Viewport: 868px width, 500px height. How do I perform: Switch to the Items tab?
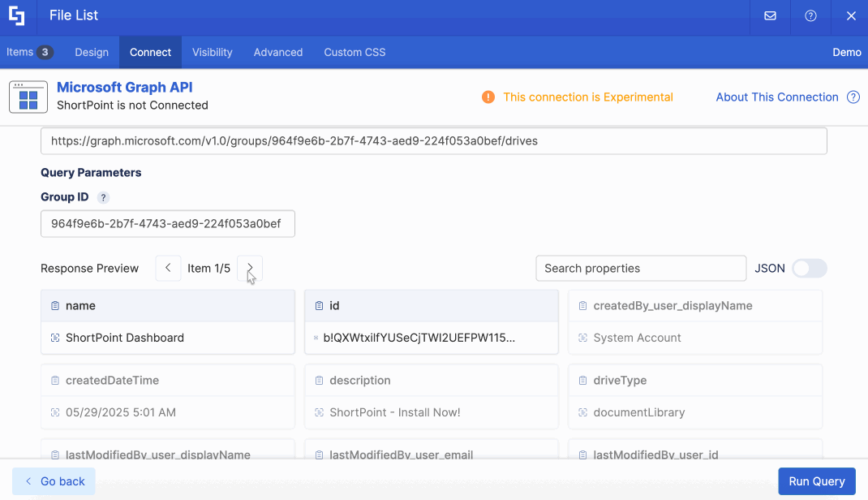coord(29,52)
